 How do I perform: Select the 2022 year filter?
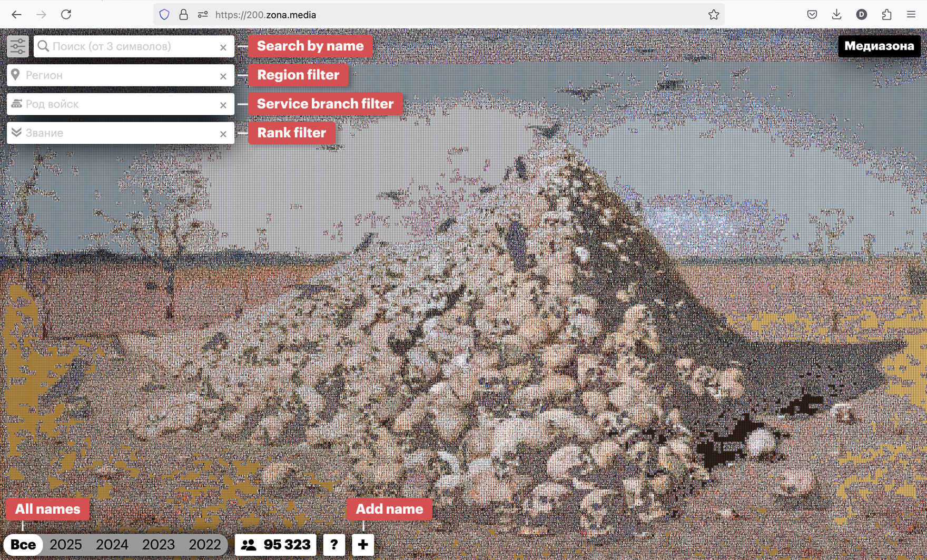(x=204, y=545)
